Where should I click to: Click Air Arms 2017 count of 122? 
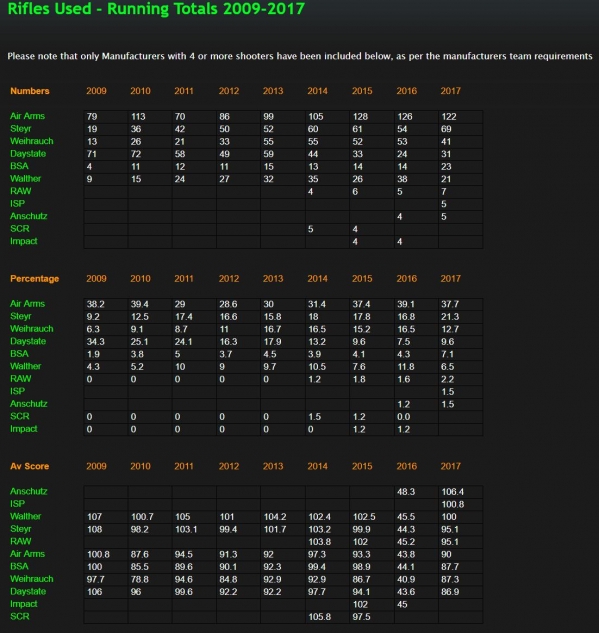tap(449, 117)
